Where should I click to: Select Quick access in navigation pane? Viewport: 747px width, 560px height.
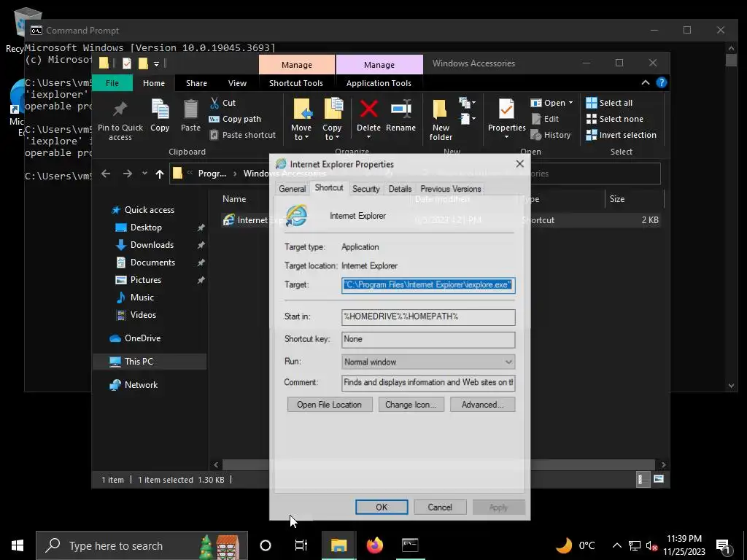(x=143, y=210)
